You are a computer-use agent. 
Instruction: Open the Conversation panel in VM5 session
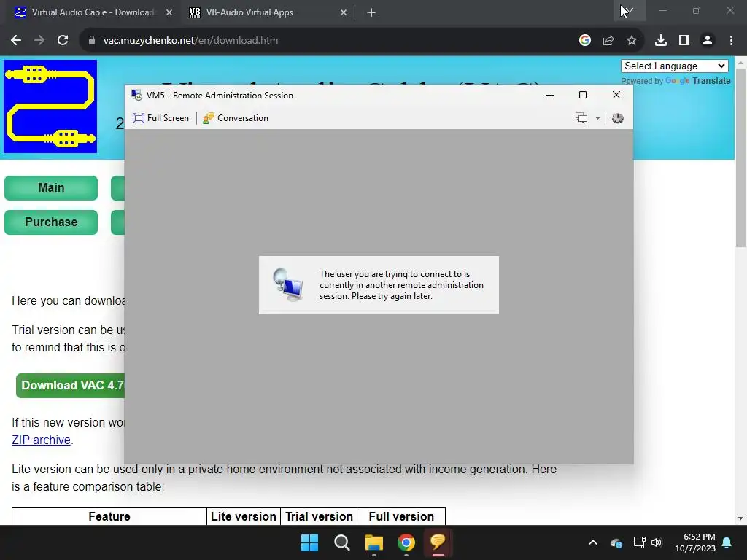pyautogui.click(x=236, y=118)
